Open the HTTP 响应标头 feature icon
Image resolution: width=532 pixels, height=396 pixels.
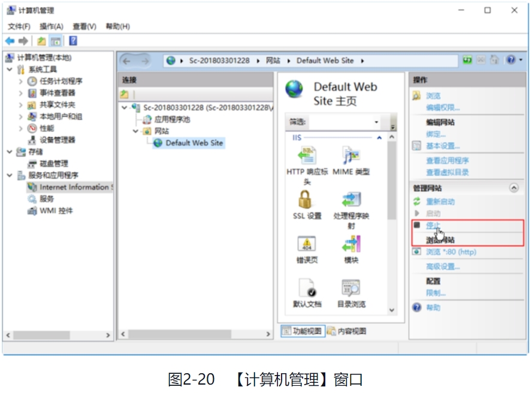[x=307, y=156]
